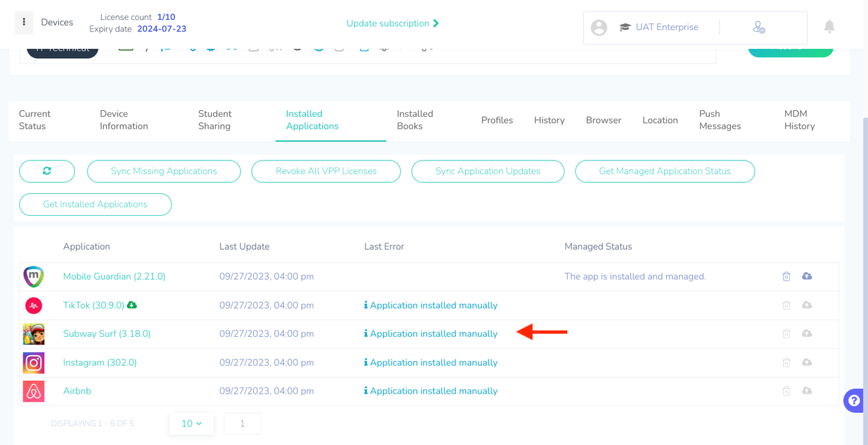Click the cloud upload icon for Mobile Guardian
Image resolution: width=868 pixels, height=445 pixels.
[x=807, y=276]
